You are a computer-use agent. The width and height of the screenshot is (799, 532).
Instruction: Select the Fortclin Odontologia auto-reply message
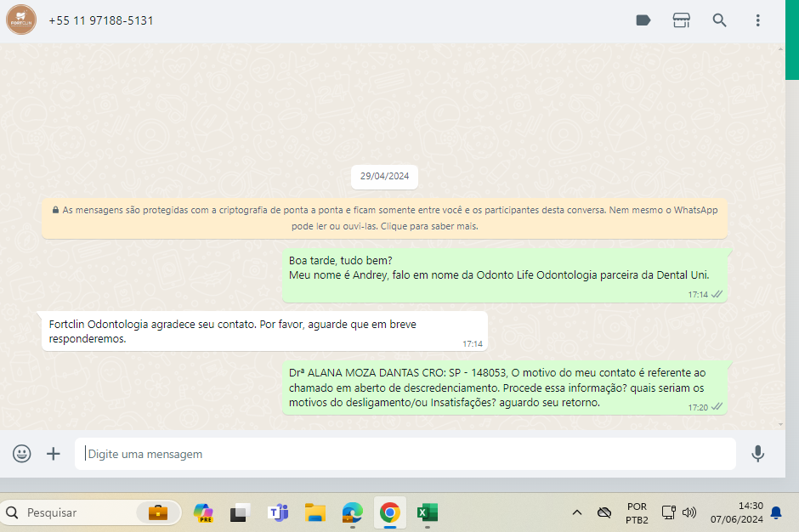tap(264, 331)
